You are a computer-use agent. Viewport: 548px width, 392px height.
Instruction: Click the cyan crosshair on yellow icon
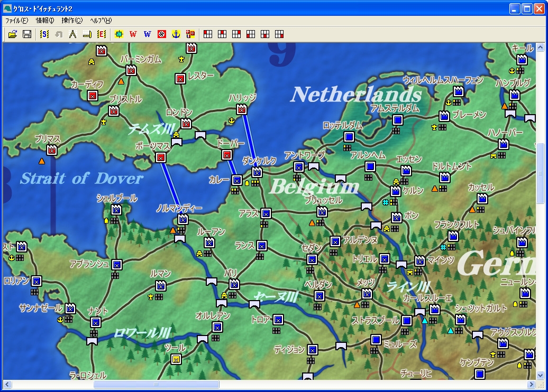(119, 34)
